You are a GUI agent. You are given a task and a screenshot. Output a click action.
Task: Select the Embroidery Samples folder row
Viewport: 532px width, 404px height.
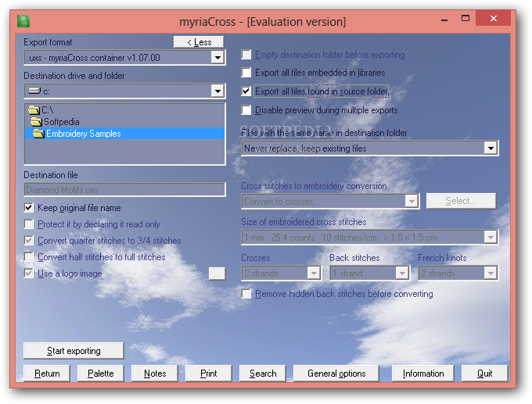pyautogui.click(x=125, y=134)
